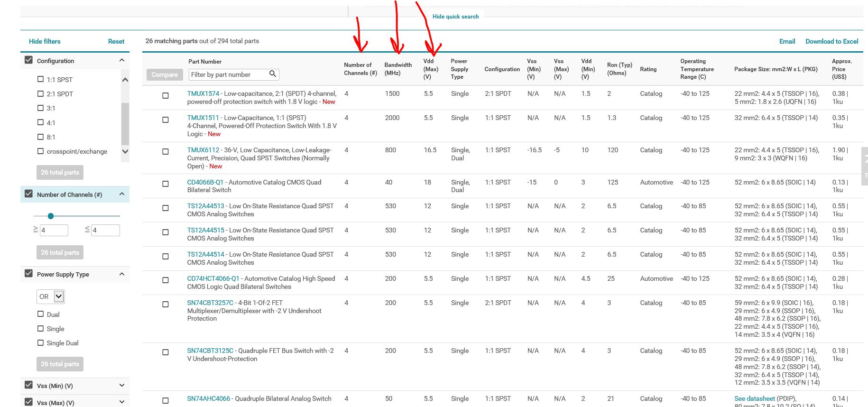Click the Email link
868x407 pixels.
pyautogui.click(x=787, y=41)
